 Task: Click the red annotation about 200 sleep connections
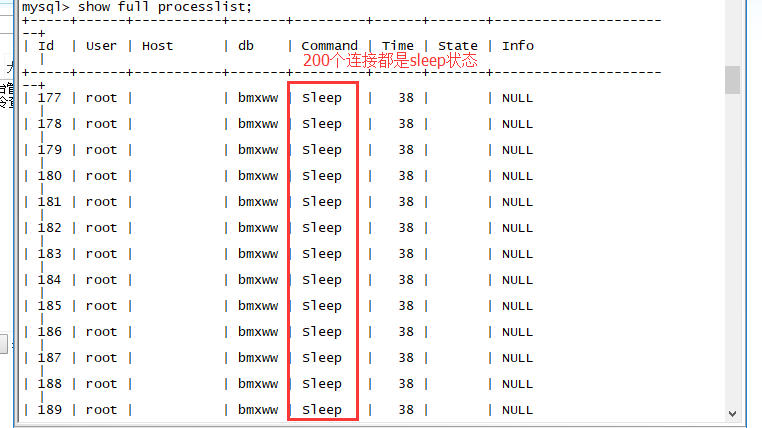(390, 61)
